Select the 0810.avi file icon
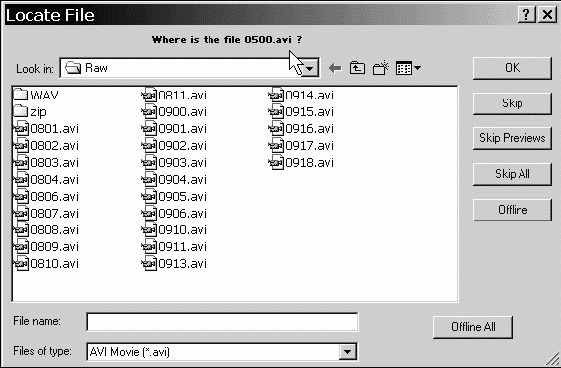The image size is (561, 368). 21,264
